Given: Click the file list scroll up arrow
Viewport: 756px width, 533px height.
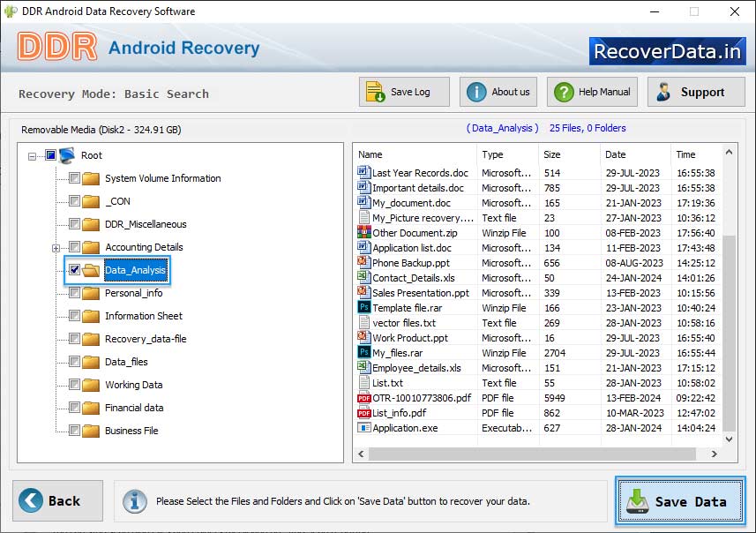Looking at the screenshot, I should point(729,153).
